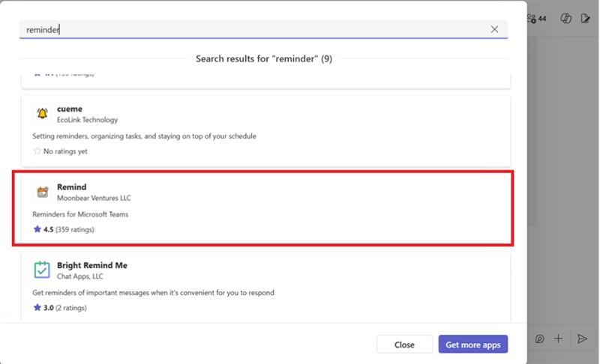Click Bright Remind Me description about important messages
Image resolution: width=600 pixels, height=364 pixels.
point(153,293)
